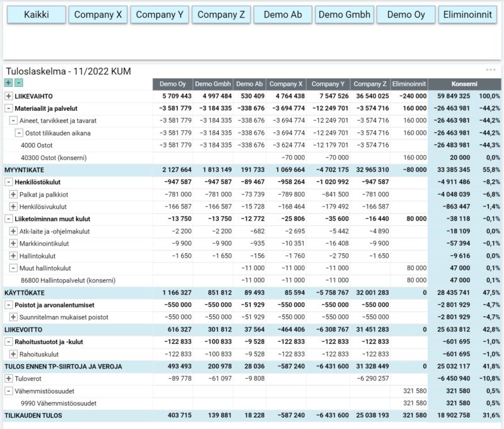Screen dimensions: 504x429
Task: Choose the Demo Oy filter button
Action: (406, 14)
